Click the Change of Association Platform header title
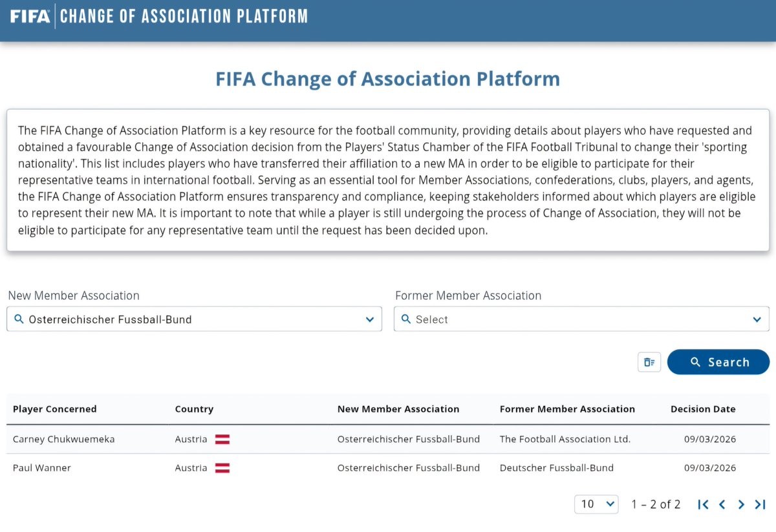Screen dimensions: 776x532 (184, 16)
